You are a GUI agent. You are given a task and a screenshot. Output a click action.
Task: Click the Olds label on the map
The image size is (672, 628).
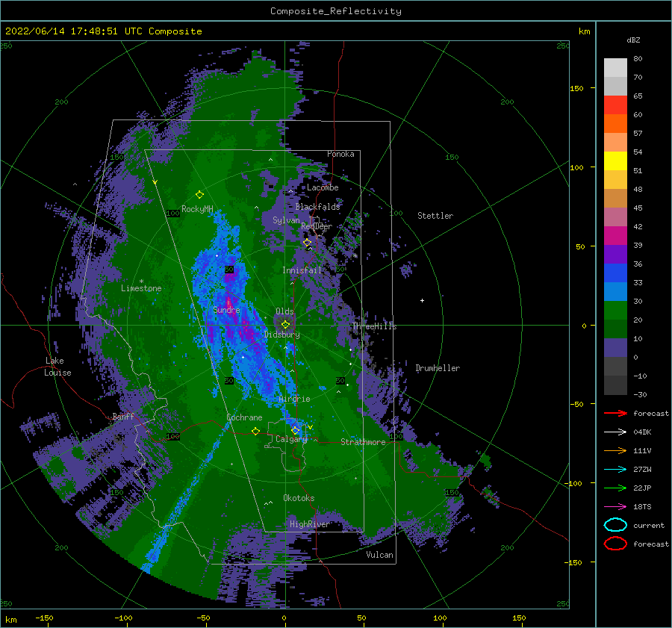pyautogui.click(x=284, y=311)
